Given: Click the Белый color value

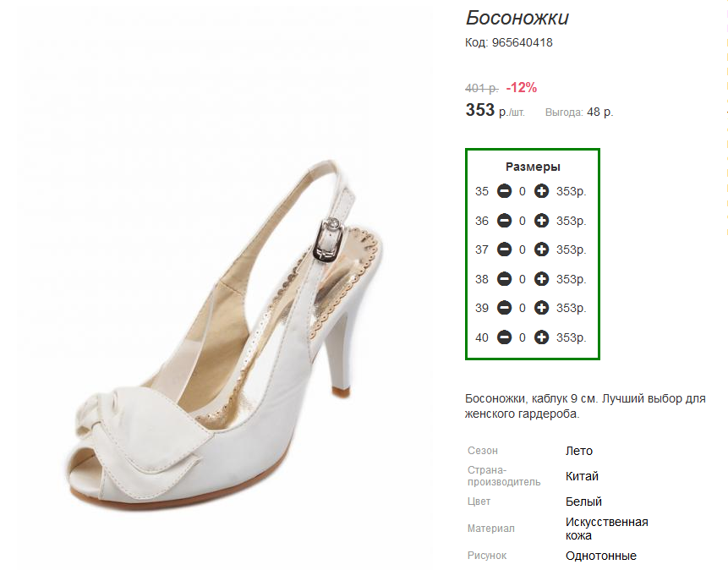Looking at the screenshot, I should pos(583,501).
